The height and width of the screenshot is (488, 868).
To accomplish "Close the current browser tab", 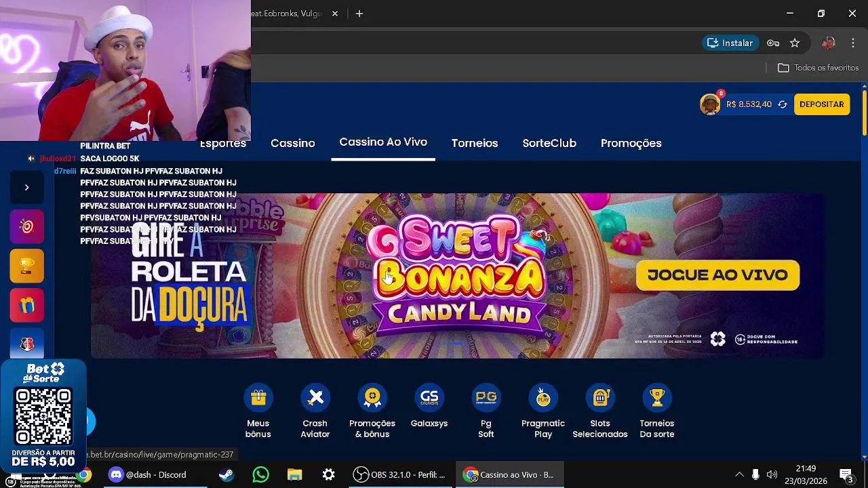I will click(x=335, y=14).
